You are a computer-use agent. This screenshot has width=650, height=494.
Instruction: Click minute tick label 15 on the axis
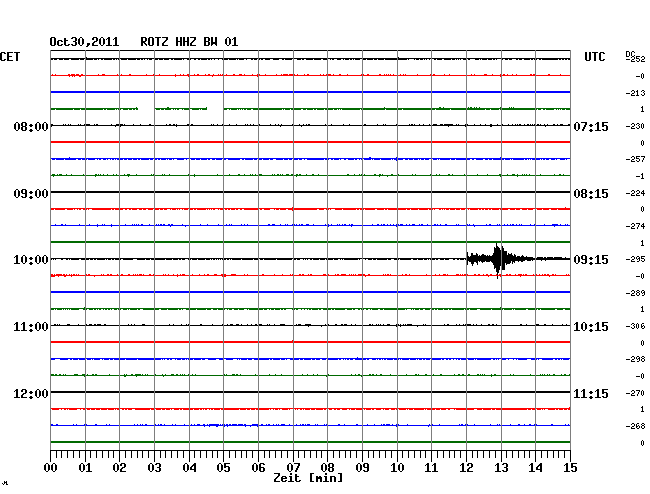(570, 467)
